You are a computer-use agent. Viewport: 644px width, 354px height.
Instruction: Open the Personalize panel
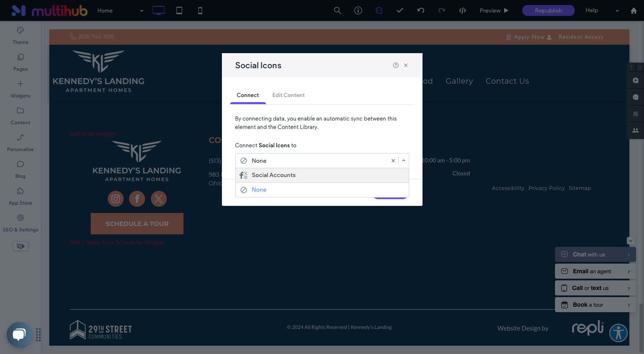tap(20, 143)
